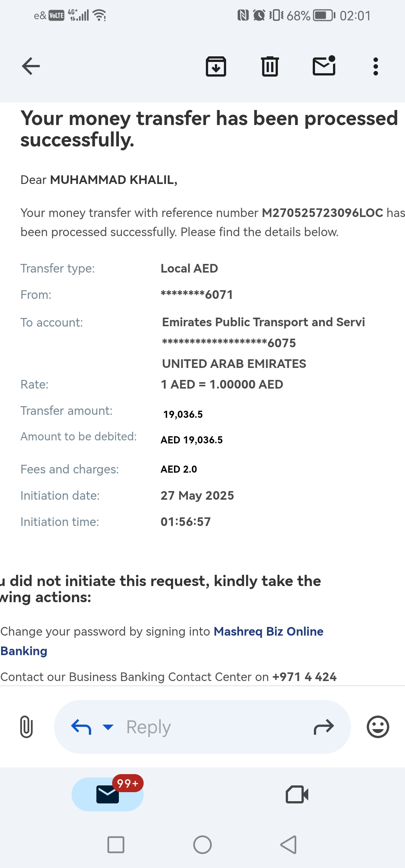Open the emoji reaction picker

(378, 727)
